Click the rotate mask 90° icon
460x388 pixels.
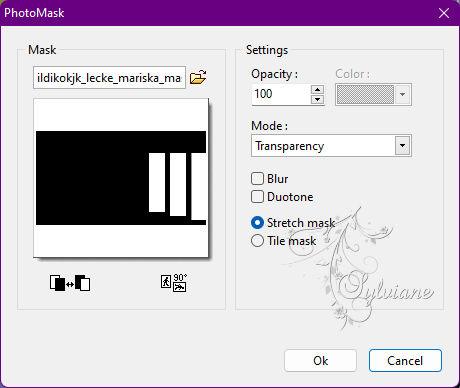(174, 283)
